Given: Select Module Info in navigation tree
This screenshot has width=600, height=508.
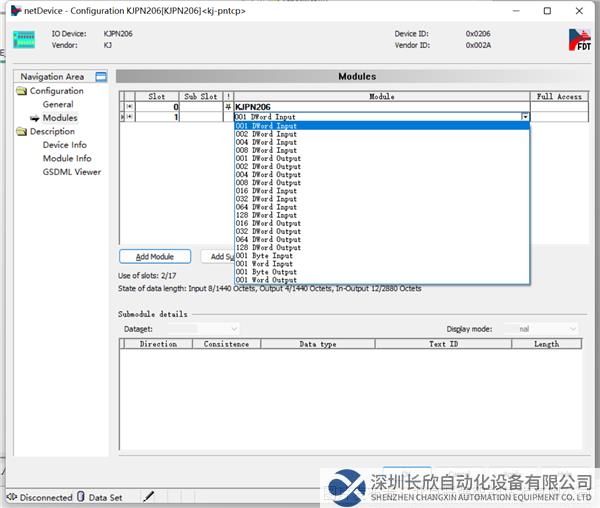Looking at the screenshot, I should (x=67, y=158).
